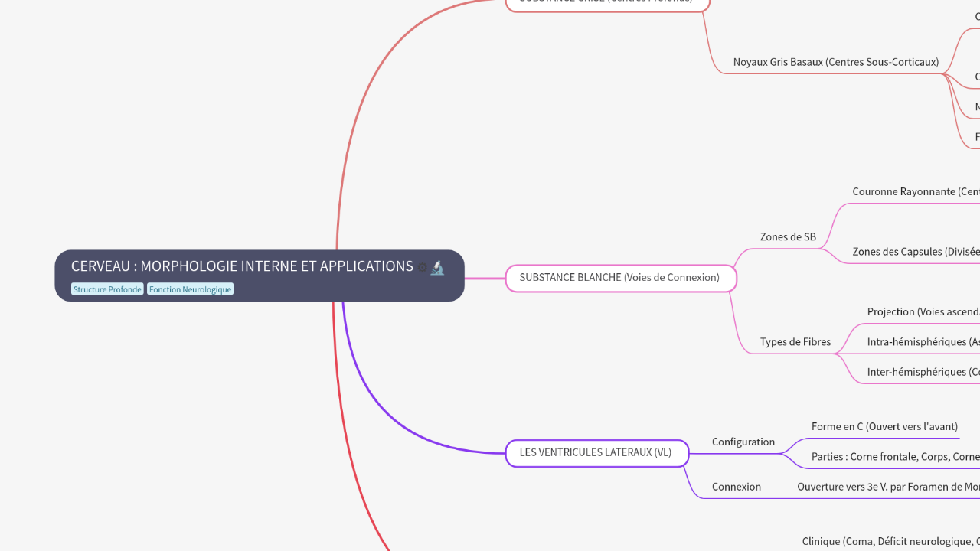This screenshot has width=980, height=551.
Task: Click the 'Intra-hémisphériques' fiber node
Action: pos(923,342)
